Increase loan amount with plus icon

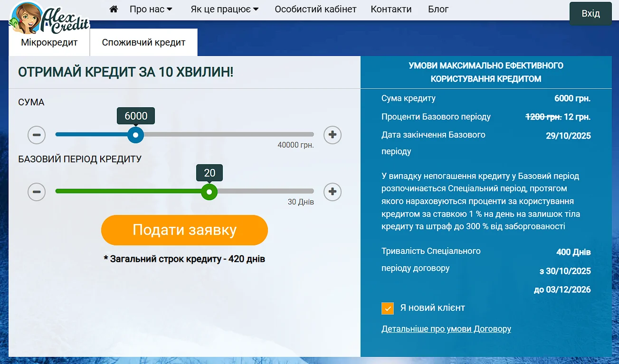coord(333,135)
